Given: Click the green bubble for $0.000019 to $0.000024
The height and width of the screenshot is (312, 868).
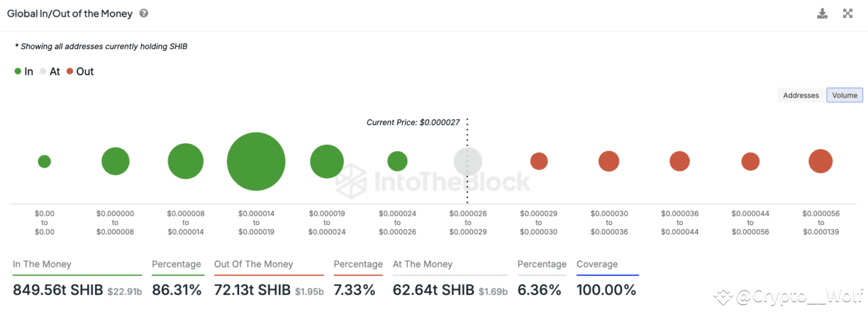Looking at the screenshot, I should [327, 162].
